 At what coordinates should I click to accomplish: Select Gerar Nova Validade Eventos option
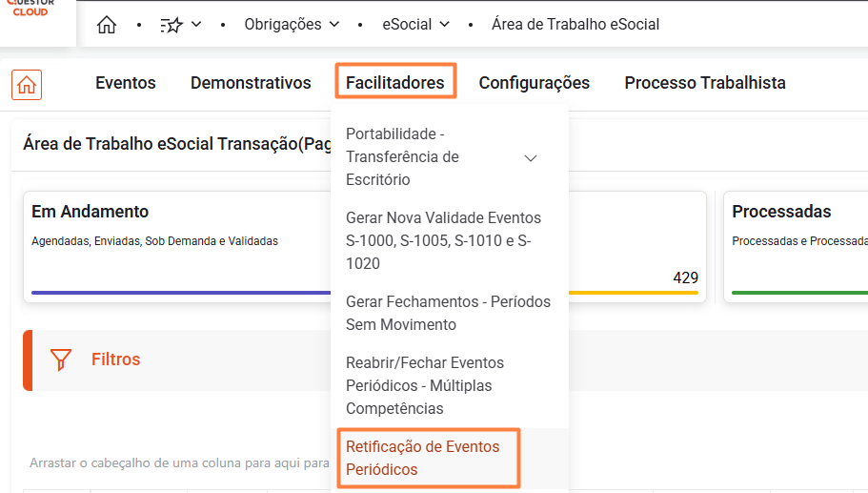click(x=443, y=240)
